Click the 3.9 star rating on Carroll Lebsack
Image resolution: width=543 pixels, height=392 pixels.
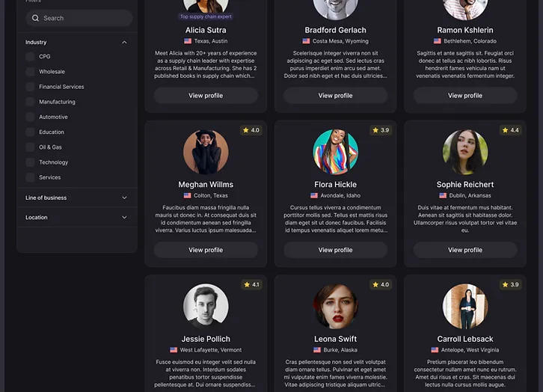(510, 285)
